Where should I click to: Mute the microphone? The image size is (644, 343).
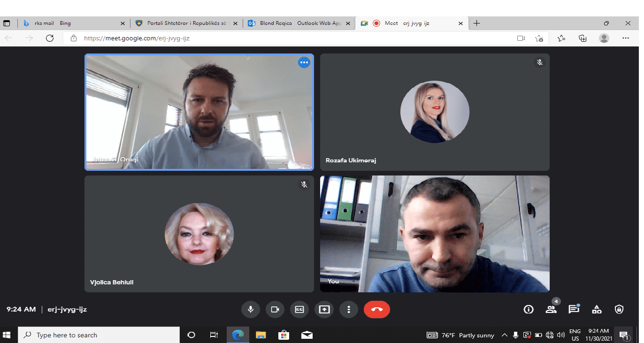[x=251, y=309]
